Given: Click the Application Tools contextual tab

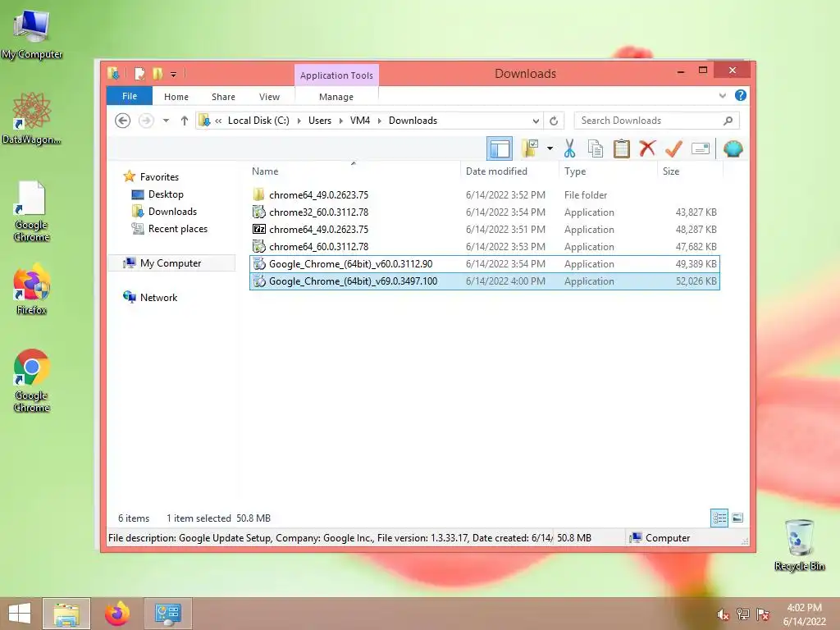Looking at the screenshot, I should point(336,75).
